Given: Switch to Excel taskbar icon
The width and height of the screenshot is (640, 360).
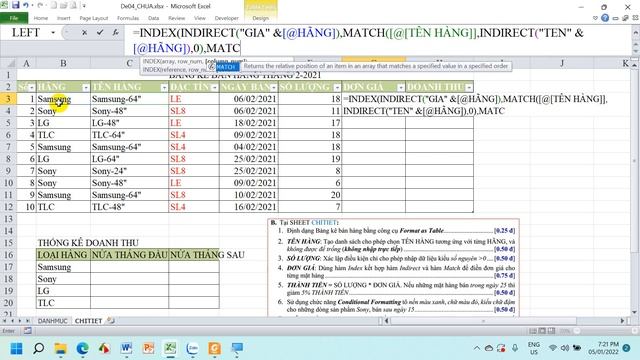Looking at the screenshot, I should click(171, 348).
